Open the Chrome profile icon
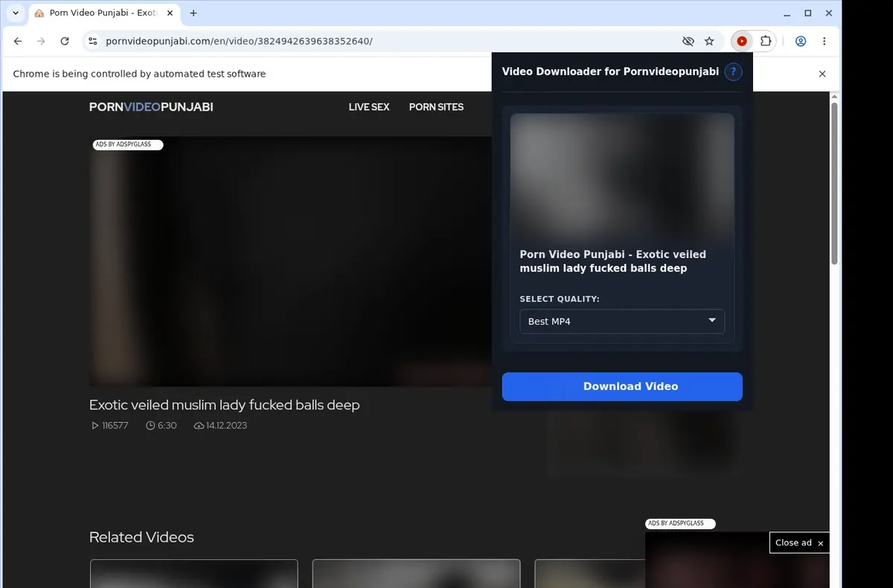893x588 pixels. tap(801, 41)
